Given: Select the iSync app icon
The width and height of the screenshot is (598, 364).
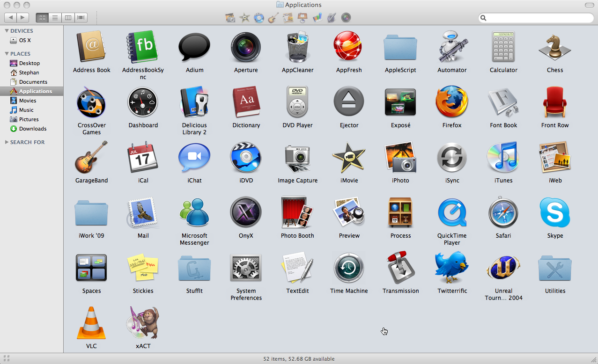Looking at the screenshot, I should (x=452, y=157).
